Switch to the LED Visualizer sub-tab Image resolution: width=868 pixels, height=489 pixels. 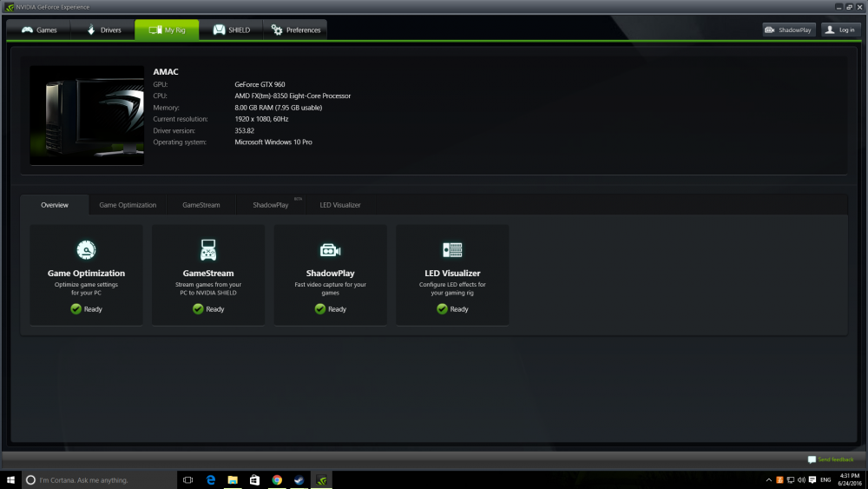pos(340,205)
